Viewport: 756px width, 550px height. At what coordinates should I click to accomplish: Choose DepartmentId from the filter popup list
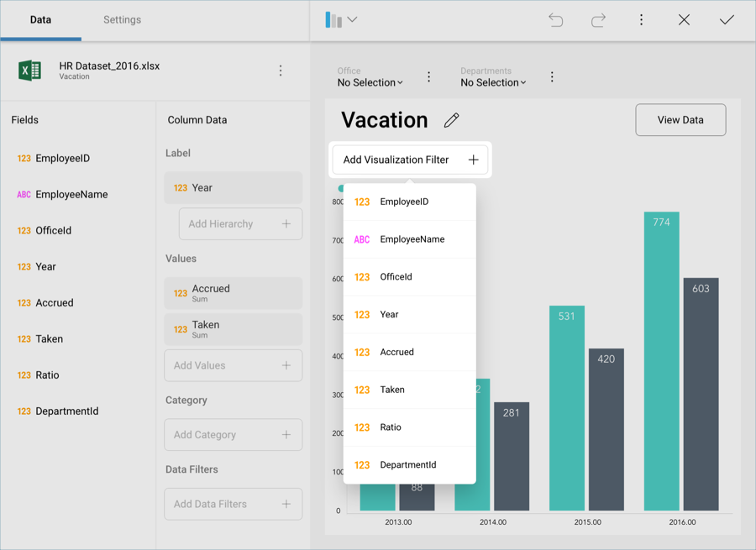(x=410, y=464)
